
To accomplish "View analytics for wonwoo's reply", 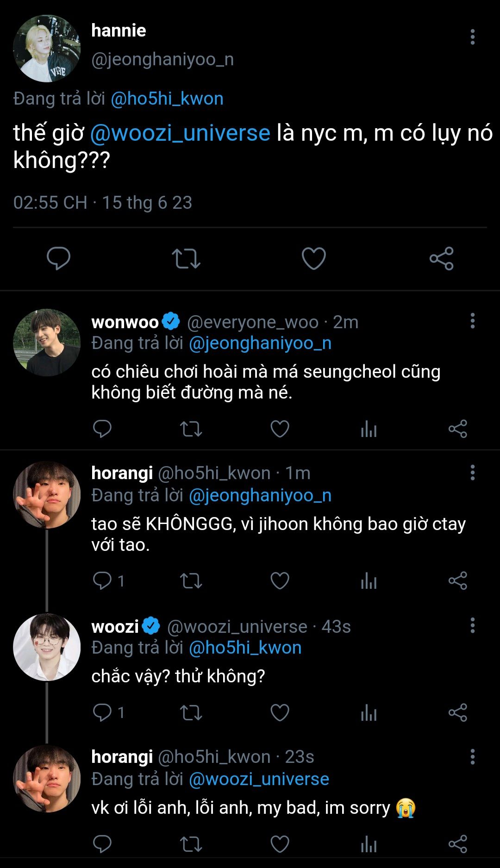I will click(369, 429).
